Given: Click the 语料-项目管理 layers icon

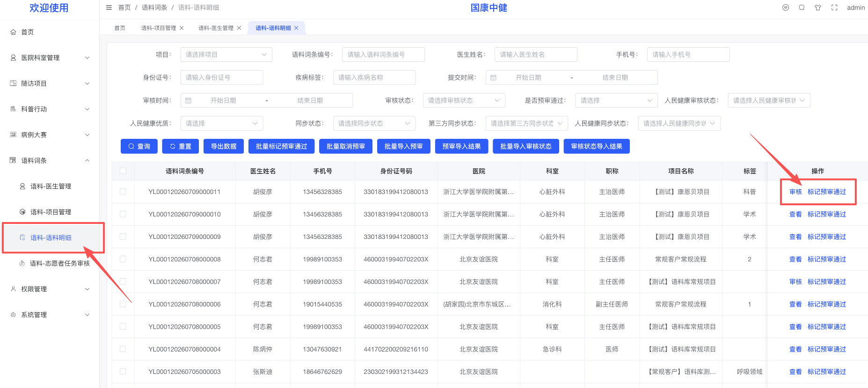Looking at the screenshot, I should click(22, 212).
